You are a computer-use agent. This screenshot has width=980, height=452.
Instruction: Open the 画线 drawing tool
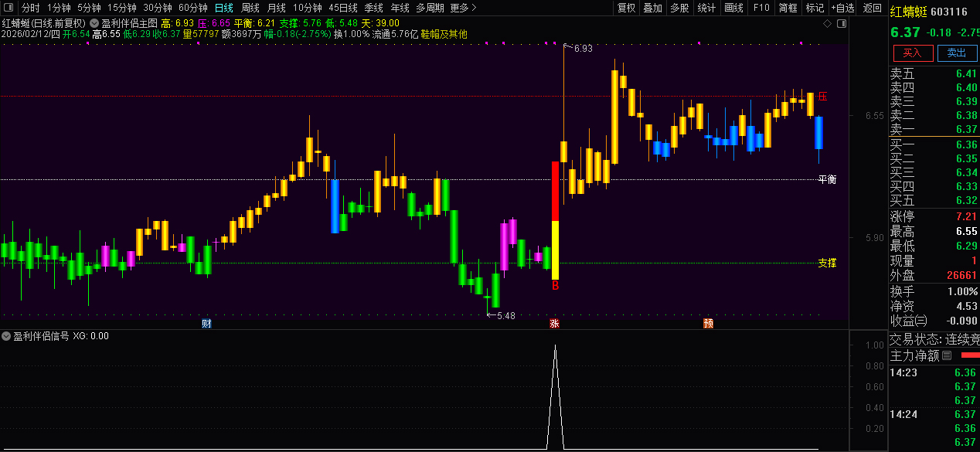pyautogui.click(x=733, y=8)
